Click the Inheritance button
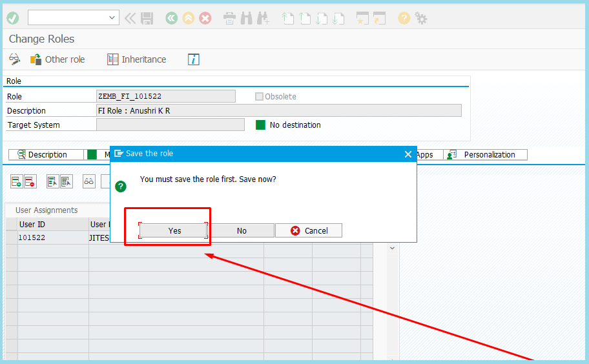The height and width of the screenshot is (364, 589). tap(136, 59)
